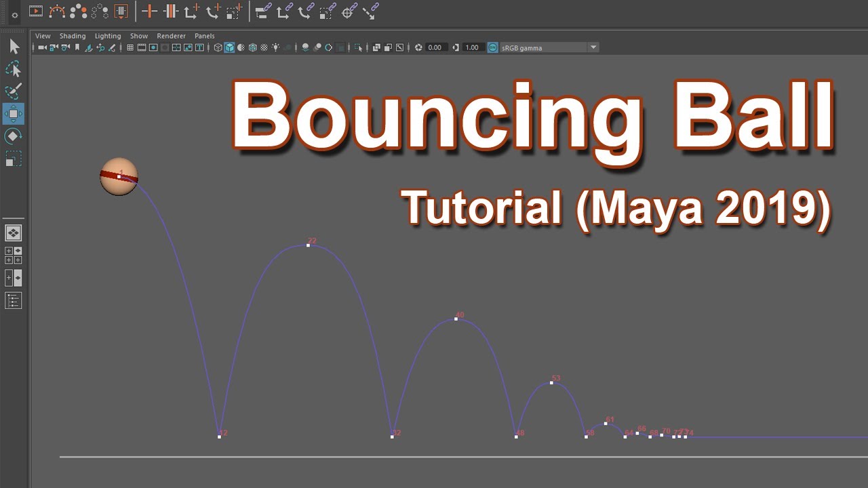This screenshot has height=488, width=868.
Task: Toggle wireframe shading mode
Action: (x=218, y=47)
